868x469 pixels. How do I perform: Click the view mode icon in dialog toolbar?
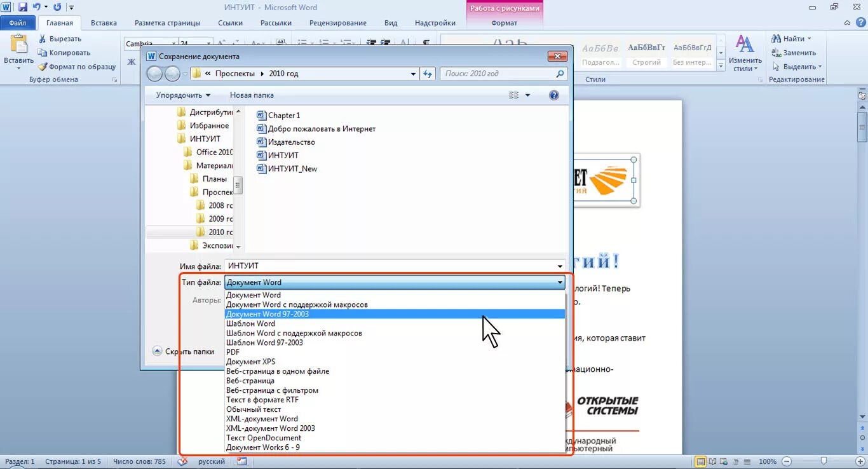(x=514, y=95)
